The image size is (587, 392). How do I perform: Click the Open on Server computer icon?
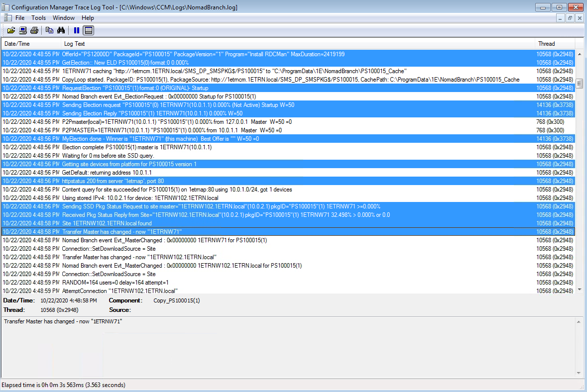[x=23, y=30]
